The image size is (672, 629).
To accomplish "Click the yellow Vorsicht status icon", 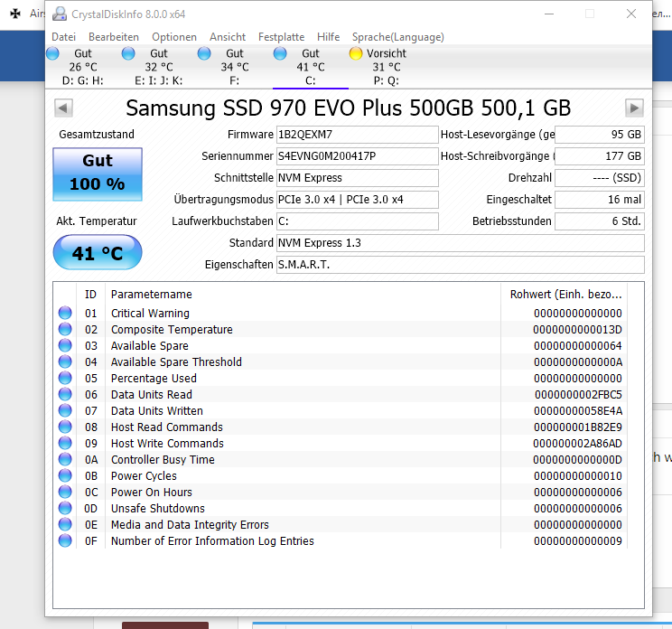I will click(356, 53).
